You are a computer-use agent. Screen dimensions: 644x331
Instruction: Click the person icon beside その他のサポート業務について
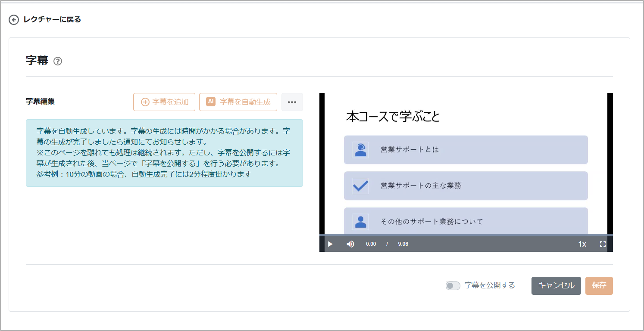pyautogui.click(x=361, y=222)
